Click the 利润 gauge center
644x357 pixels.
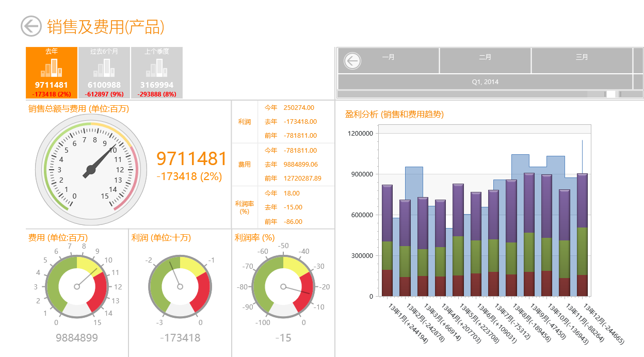(x=180, y=286)
